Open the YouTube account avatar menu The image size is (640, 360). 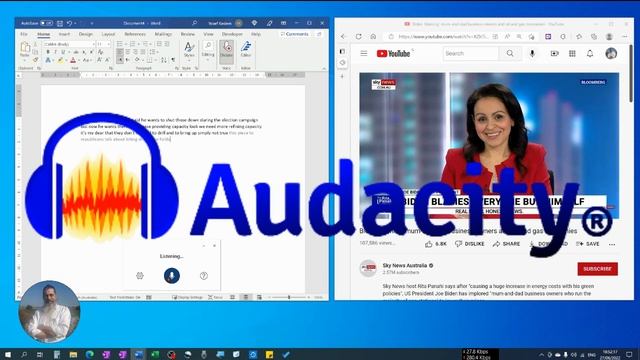(611, 53)
